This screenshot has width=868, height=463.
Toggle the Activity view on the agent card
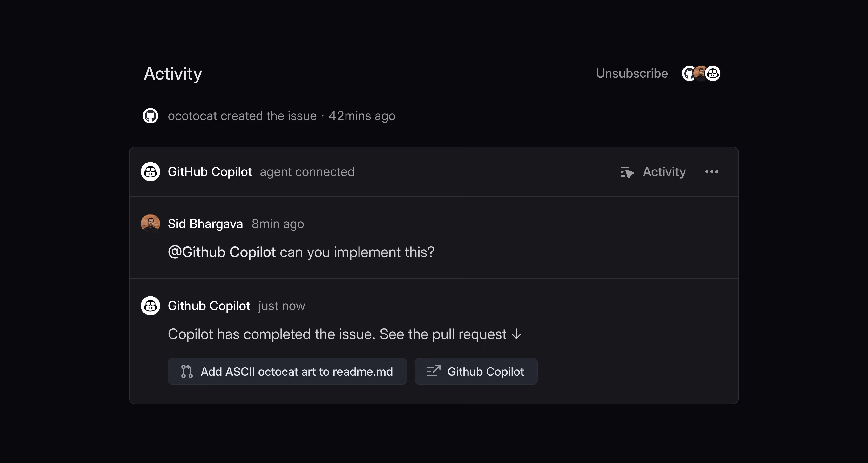[653, 172]
